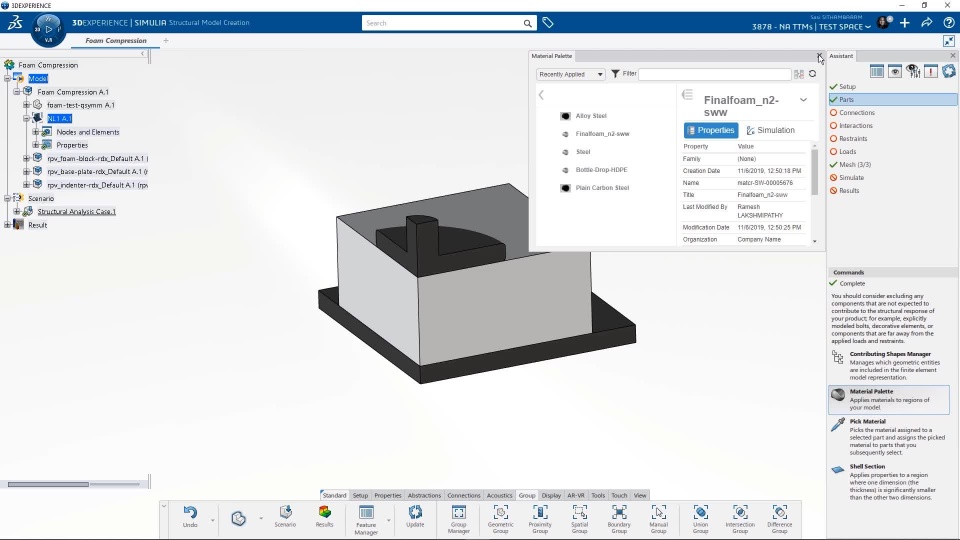The height and width of the screenshot is (540, 960).
Task: Select the Pick Material command
Action: (890, 437)
